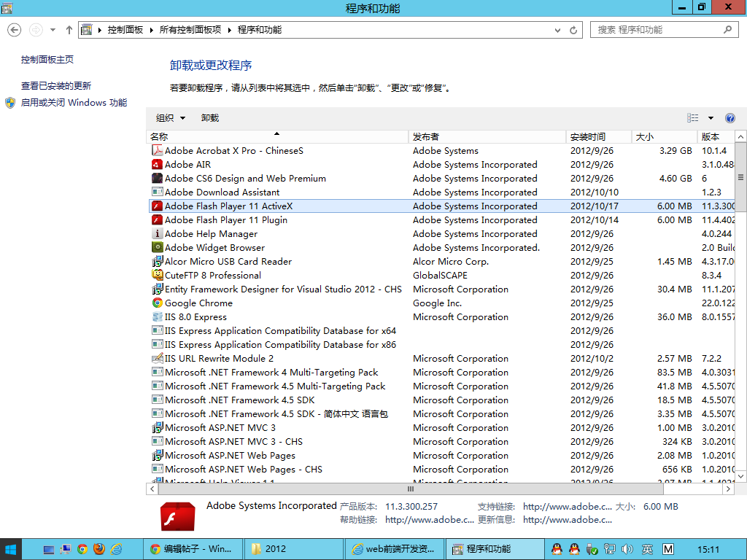
Task: Click the large Flash Player details icon
Action: (178, 516)
